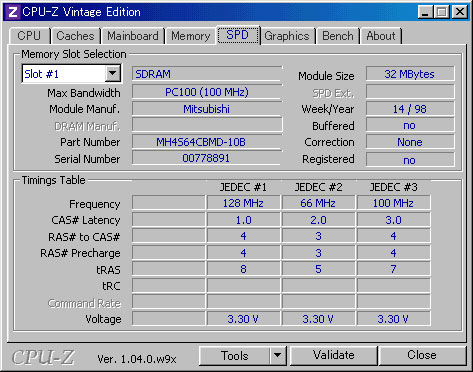Switch to the Caches tab
Image resolution: width=473 pixels, height=372 pixels.
(75, 36)
